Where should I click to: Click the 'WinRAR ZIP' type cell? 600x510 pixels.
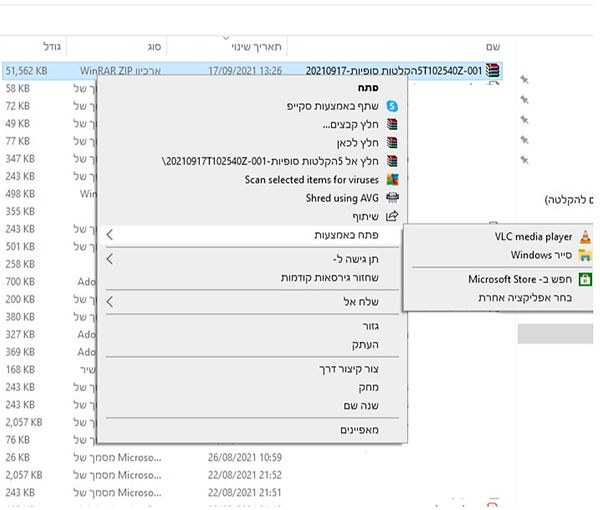120,71
